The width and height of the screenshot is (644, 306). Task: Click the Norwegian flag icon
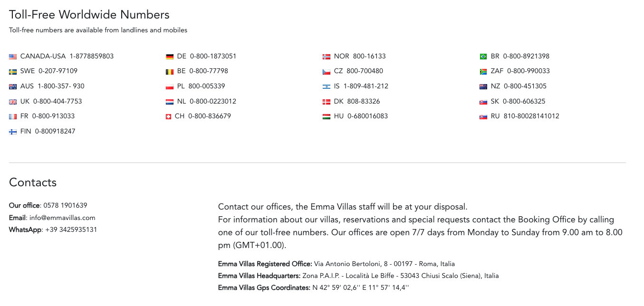(327, 57)
